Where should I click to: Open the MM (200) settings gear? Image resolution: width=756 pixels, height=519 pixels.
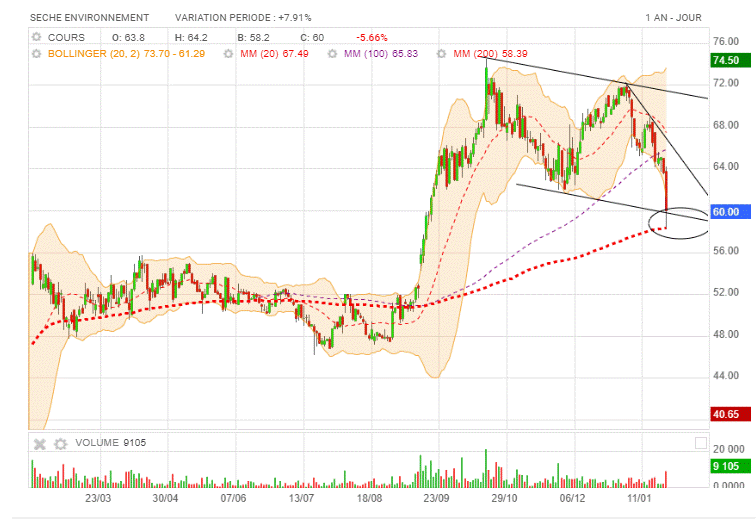[441, 54]
